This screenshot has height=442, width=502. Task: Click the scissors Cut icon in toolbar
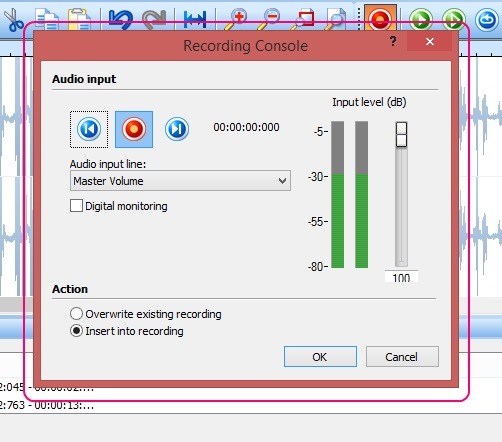click(13, 19)
